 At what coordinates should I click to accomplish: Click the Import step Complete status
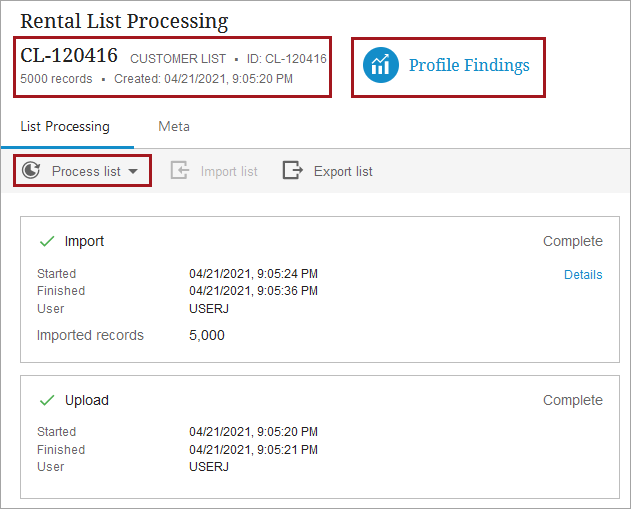(x=573, y=241)
